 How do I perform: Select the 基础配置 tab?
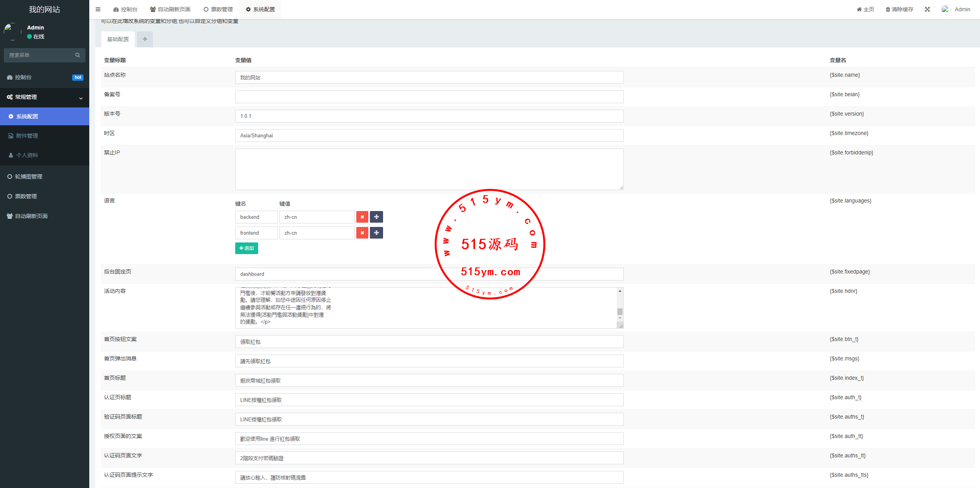pos(118,39)
